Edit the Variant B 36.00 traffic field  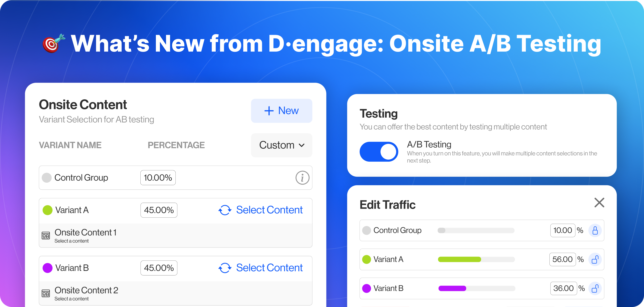pos(563,288)
